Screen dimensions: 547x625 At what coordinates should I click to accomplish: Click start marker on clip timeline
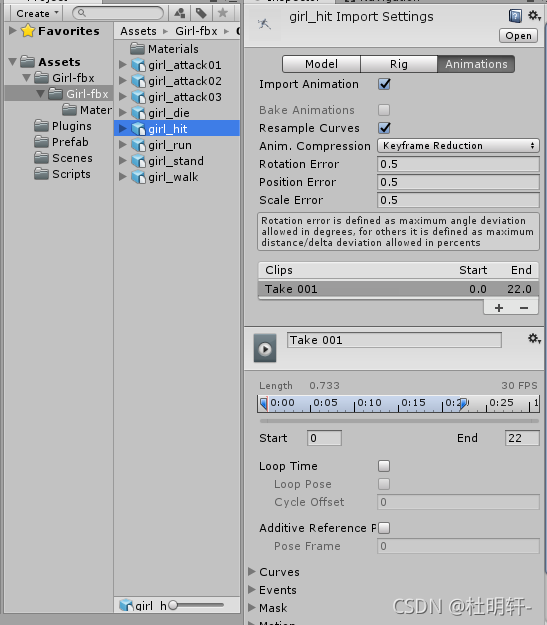pyautogui.click(x=264, y=403)
